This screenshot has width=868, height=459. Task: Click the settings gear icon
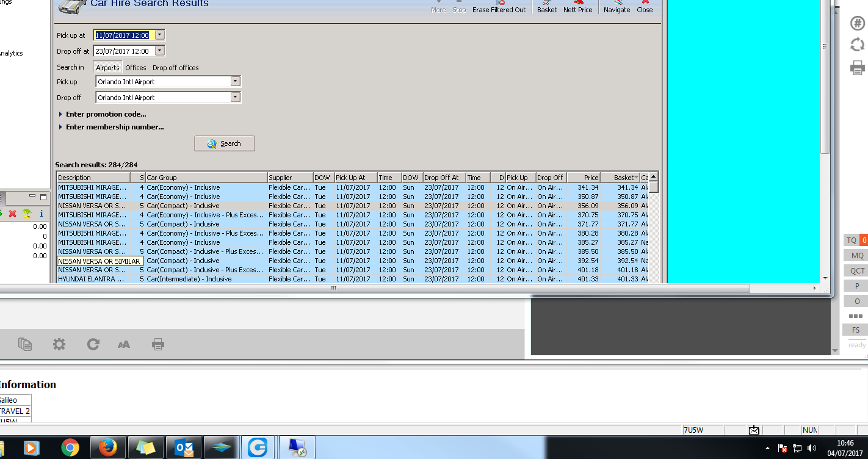tap(59, 344)
